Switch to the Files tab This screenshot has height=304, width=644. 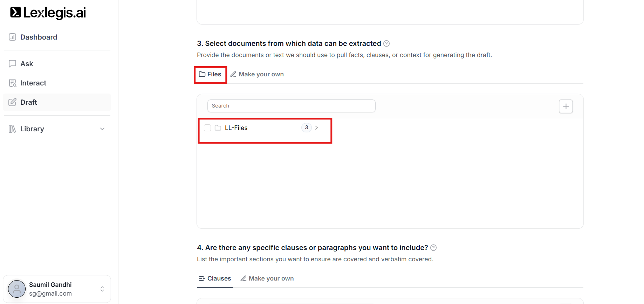pos(211,74)
